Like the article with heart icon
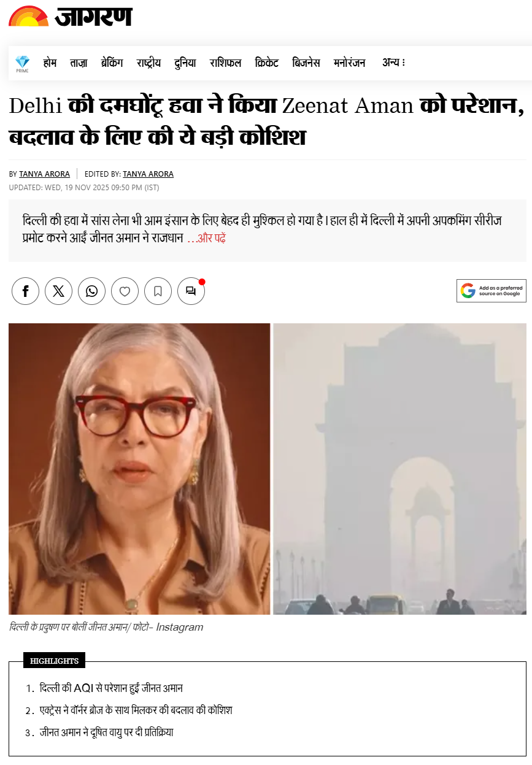This screenshot has height=765, width=532. point(125,291)
